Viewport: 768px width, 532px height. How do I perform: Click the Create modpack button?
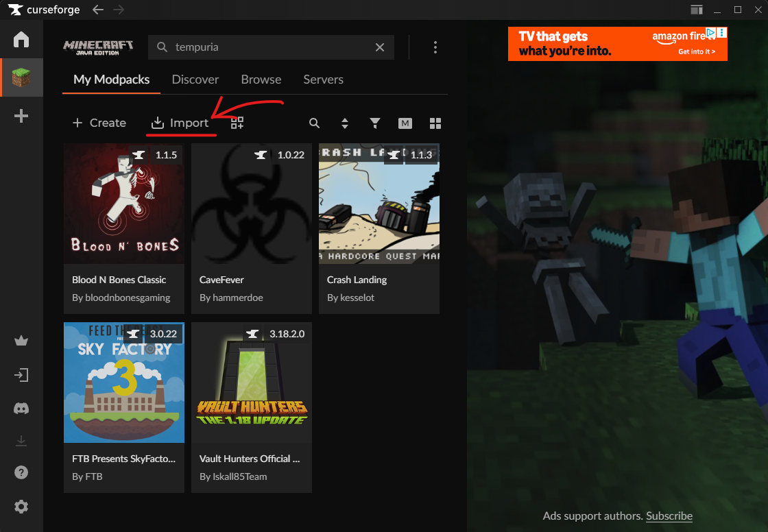pyautogui.click(x=99, y=123)
